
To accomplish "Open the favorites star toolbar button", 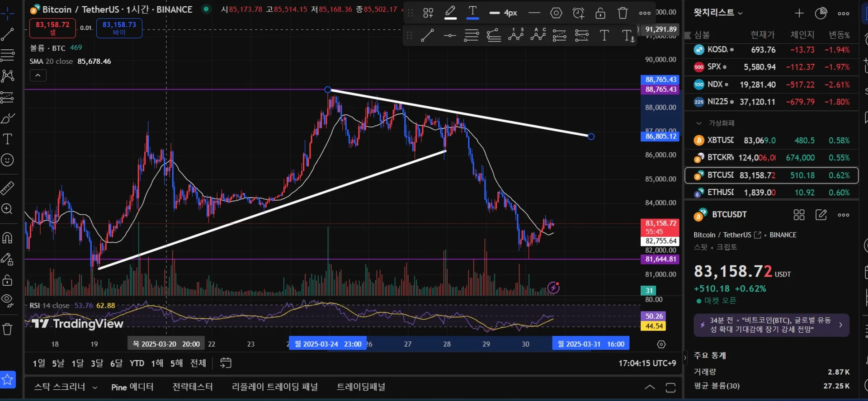I will click(x=8, y=379).
